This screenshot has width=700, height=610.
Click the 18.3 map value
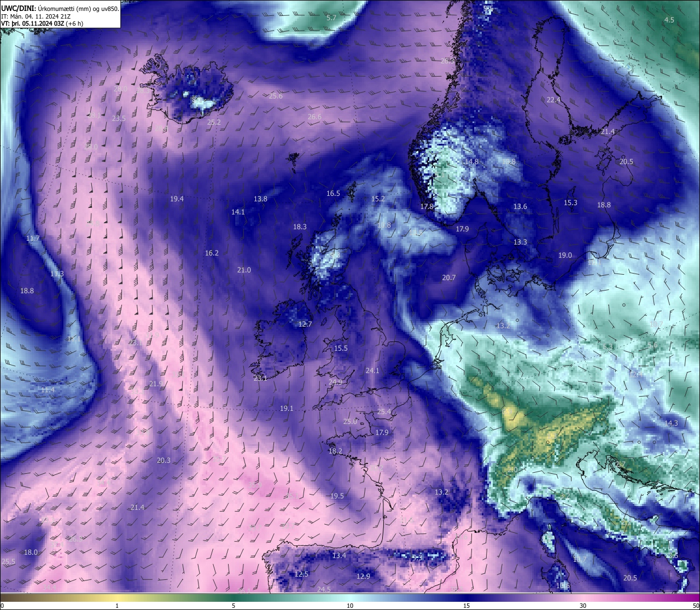tap(300, 227)
